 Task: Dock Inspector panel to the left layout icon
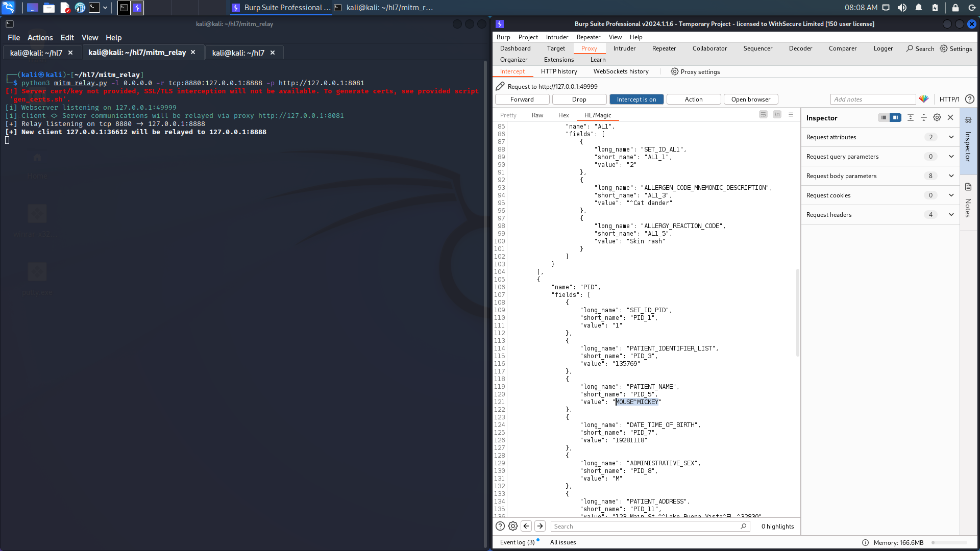click(884, 118)
